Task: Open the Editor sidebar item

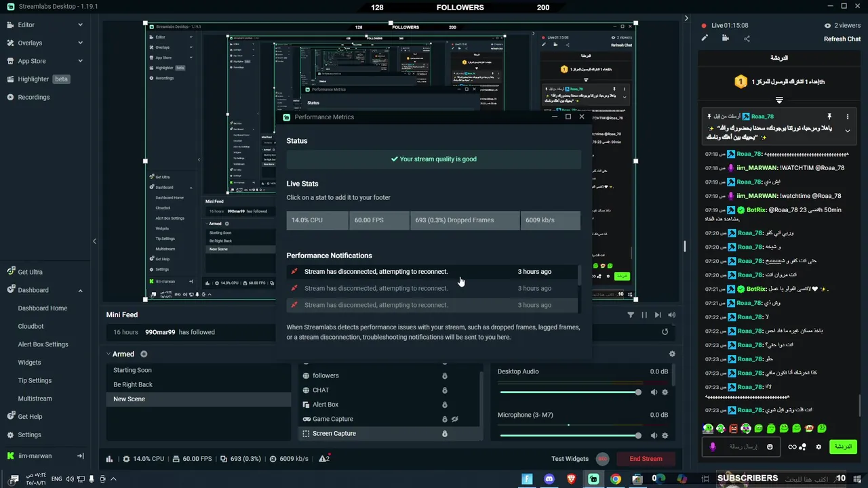Action: (26, 24)
